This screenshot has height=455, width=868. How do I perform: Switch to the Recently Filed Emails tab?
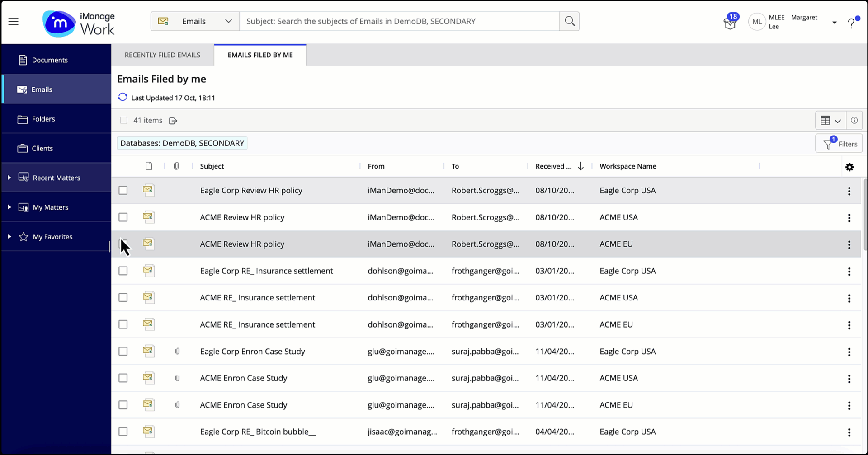(162, 55)
